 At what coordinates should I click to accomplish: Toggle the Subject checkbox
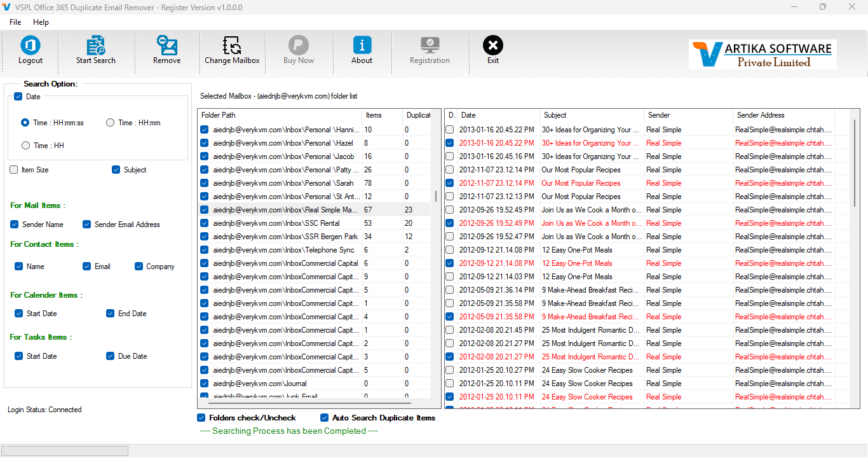coord(116,170)
